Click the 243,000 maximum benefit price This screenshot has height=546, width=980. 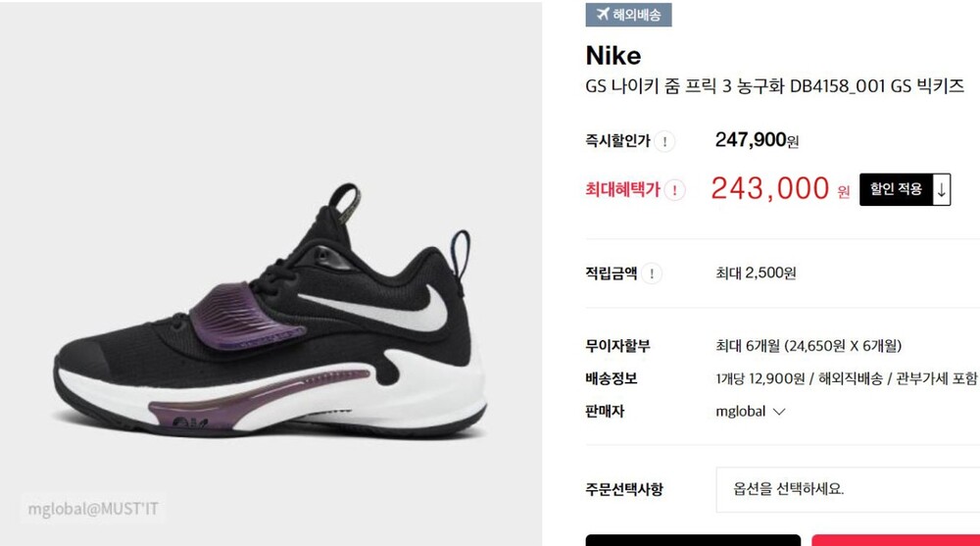tap(770, 188)
